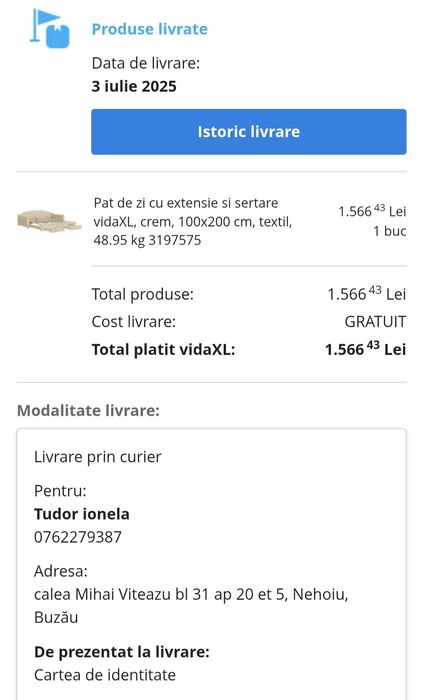Click the Modalitate livrare heading
The height and width of the screenshot is (700, 423).
click(88, 410)
